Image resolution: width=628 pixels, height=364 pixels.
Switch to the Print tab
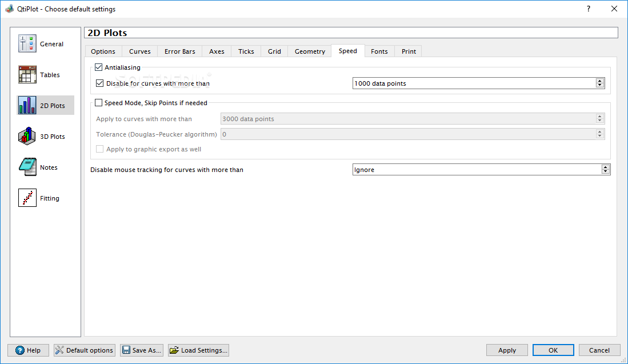coord(409,51)
